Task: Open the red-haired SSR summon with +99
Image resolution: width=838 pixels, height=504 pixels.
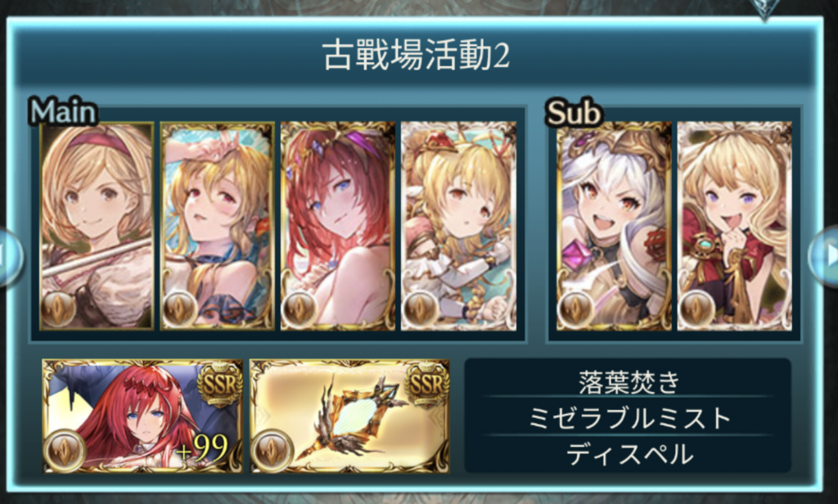Action: pyautogui.click(x=142, y=416)
